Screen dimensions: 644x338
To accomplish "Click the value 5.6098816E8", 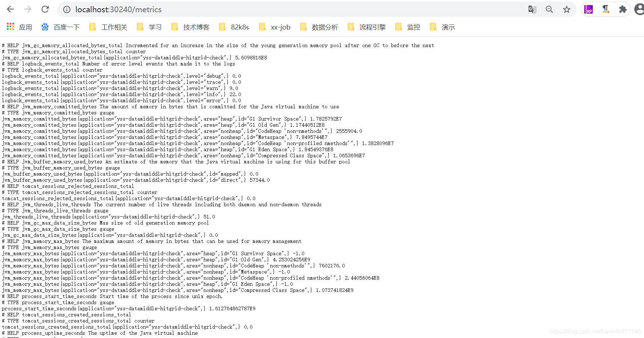I will tap(251, 58).
